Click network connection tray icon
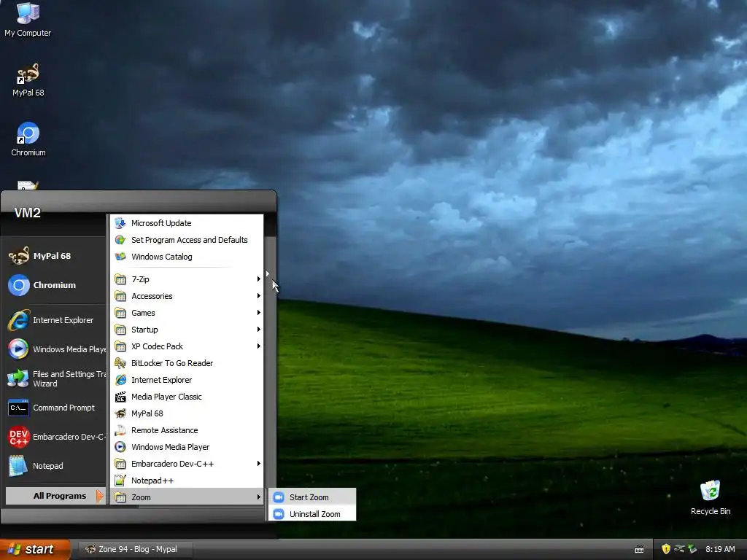Viewport: 747px width, 560px height. pos(679,549)
